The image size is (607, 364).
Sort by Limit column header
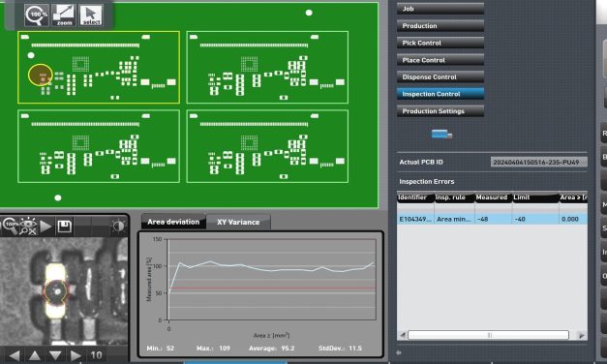[535, 197]
